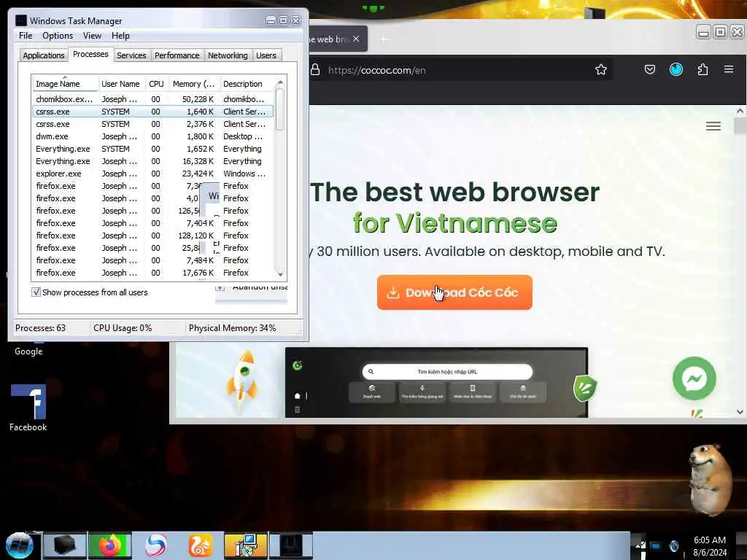Sort processes by Description column
The width and height of the screenshot is (747, 560).
click(x=247, y=84)
